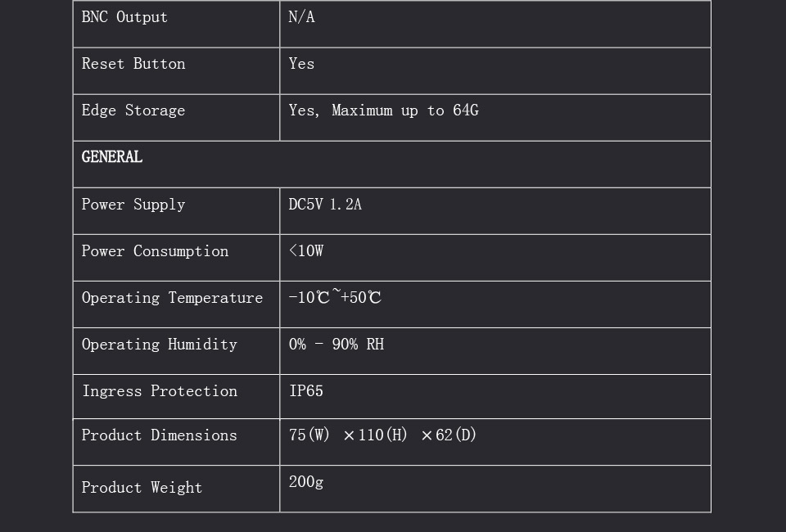Click the BNC Output label cell

(x=124, y=17)
